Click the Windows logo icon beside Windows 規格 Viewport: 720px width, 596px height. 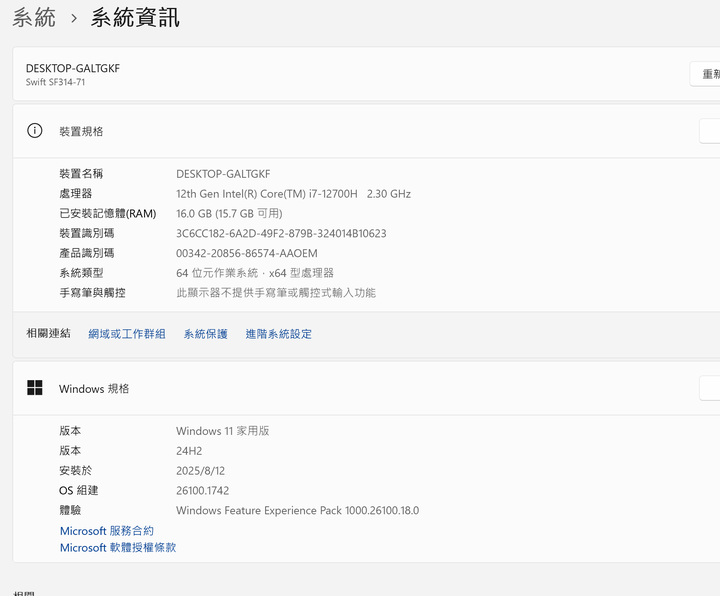(x=35, y=388)
